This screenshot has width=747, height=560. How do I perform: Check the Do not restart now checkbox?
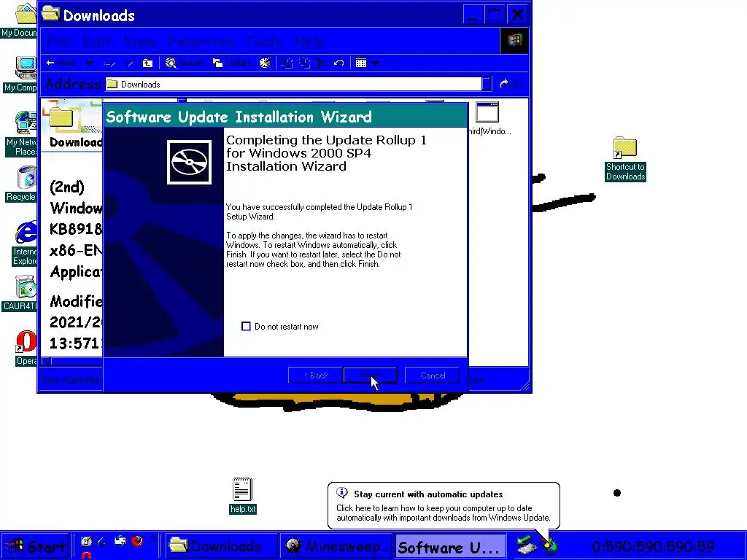coord(247,326)
